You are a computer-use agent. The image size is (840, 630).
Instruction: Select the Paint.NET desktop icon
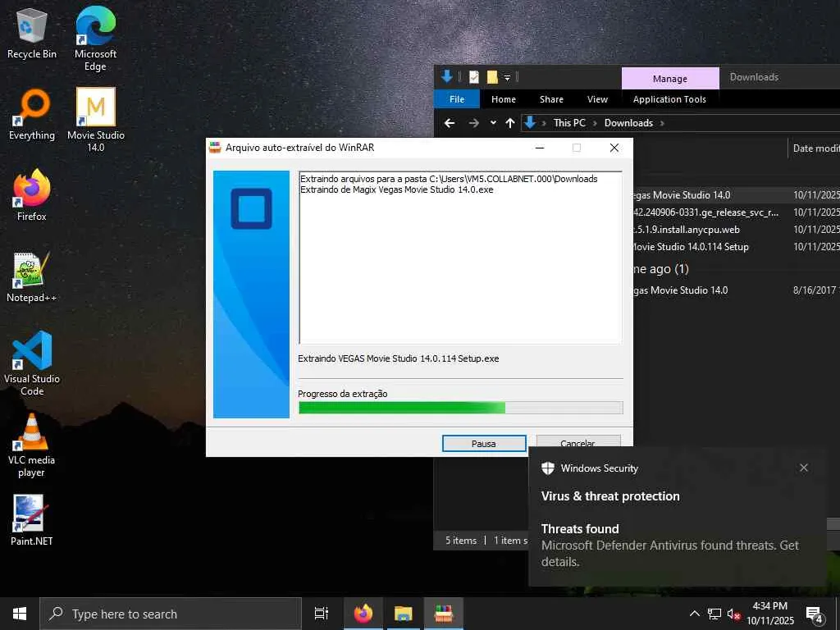(x=32, y=519)
